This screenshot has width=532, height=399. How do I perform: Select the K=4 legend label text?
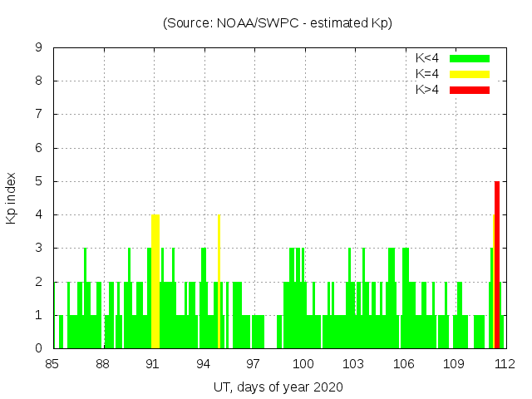click(x=428, y=74)
